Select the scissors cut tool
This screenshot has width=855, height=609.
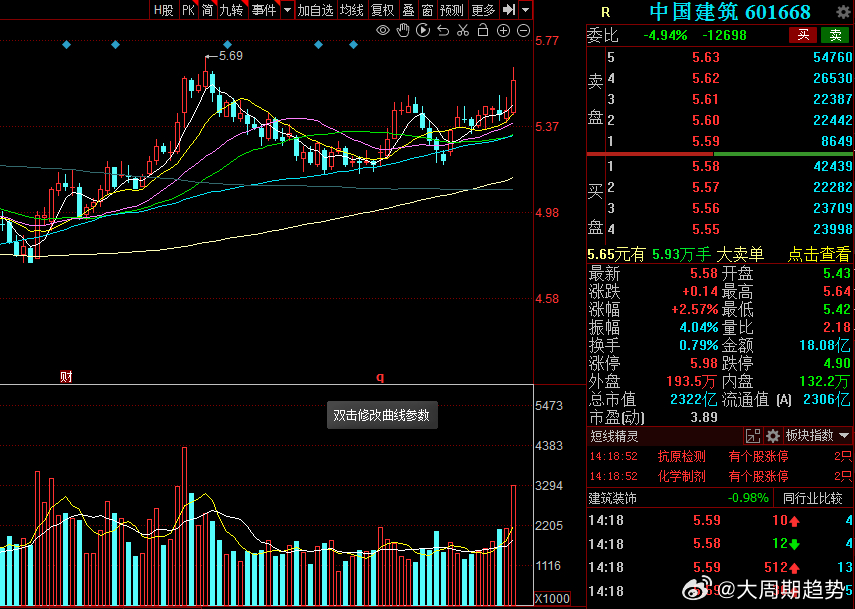point(463,30)
